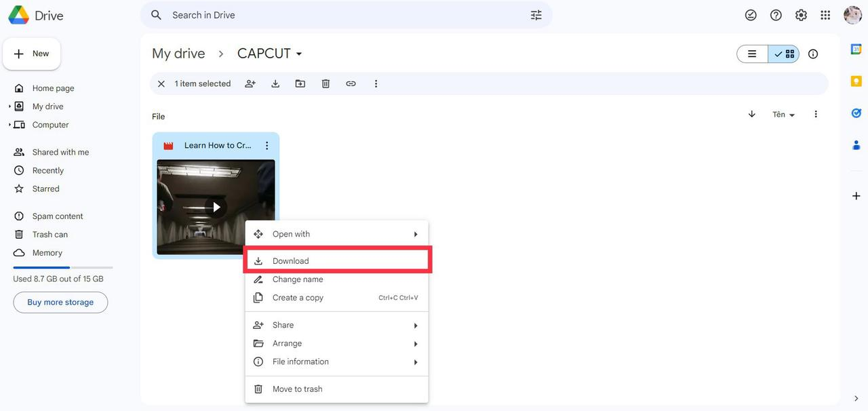Open the more options menu beside Tên
Viewport: 868px width, 411px height.
coord(816,114)
